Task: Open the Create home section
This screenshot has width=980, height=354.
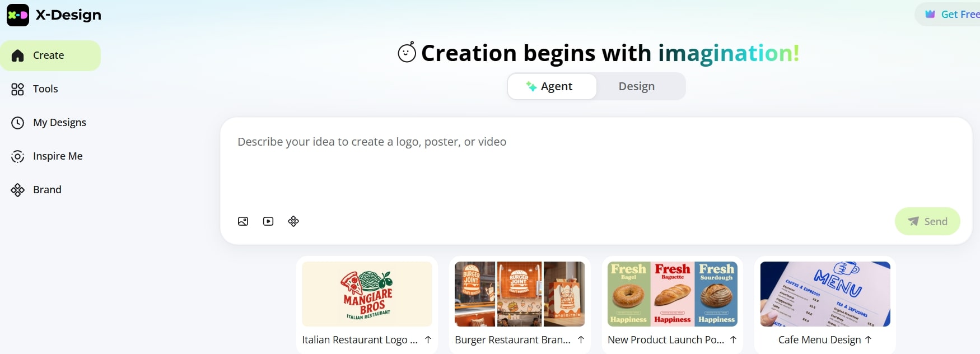Action: pyautogui.click(x=50, y=55)
